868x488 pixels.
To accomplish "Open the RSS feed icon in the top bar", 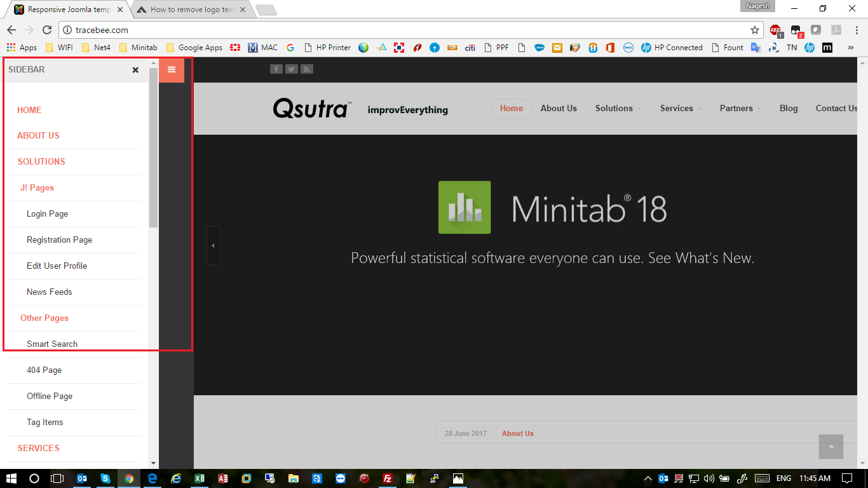I will coord(307,69).
